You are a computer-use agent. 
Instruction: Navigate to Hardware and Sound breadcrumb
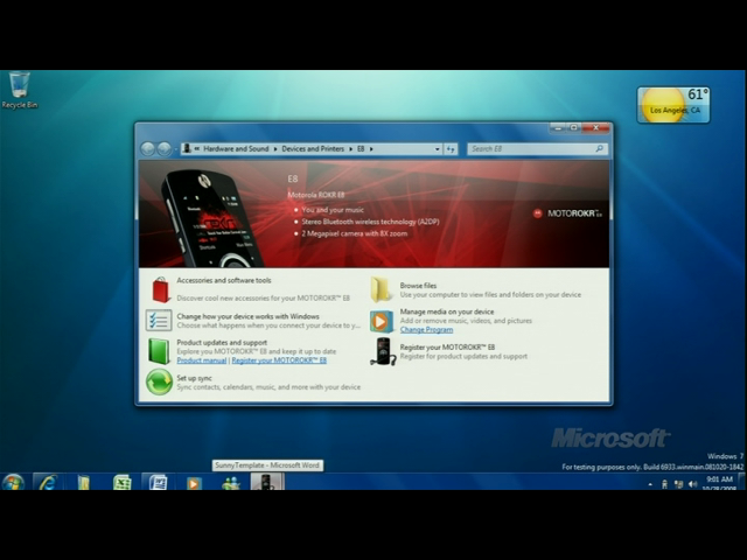[x=236, y=149]
